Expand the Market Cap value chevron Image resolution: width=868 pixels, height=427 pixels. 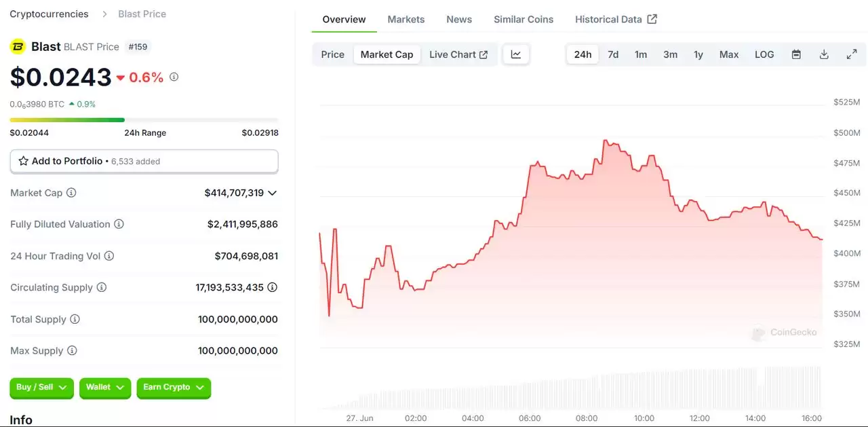273,193
